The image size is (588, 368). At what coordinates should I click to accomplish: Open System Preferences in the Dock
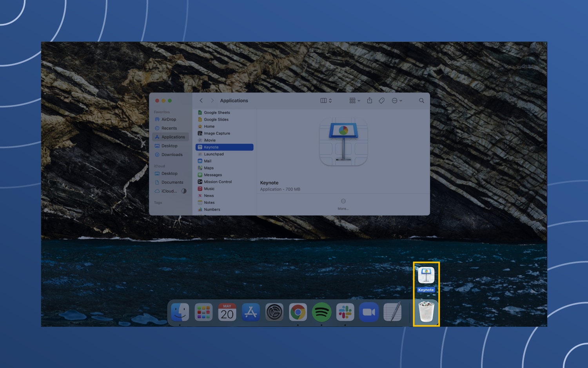(x=274, y=312)
